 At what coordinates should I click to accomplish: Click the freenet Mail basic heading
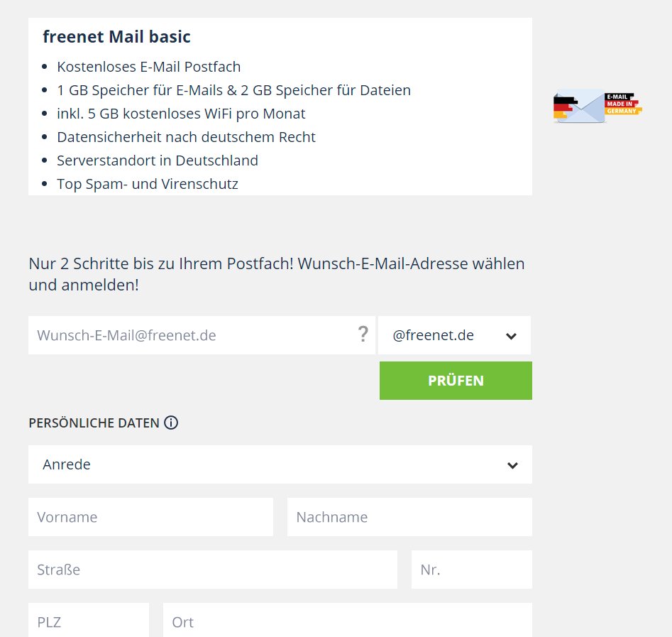tap(117, 36)
